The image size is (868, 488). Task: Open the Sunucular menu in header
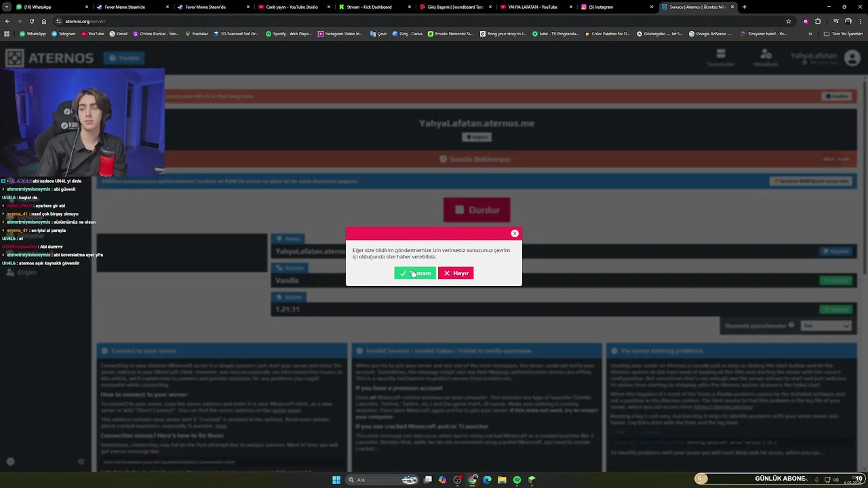pyautogui.click(x=721, y=58)
